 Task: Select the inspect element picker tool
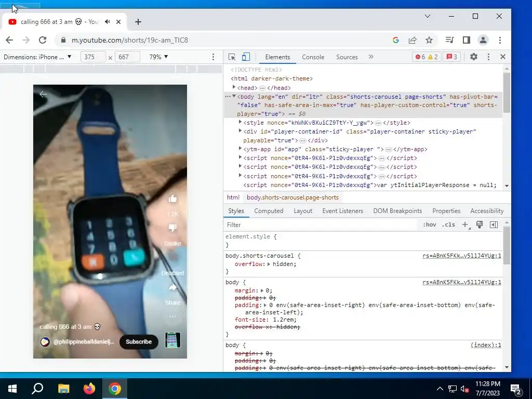click(x=232, y=57)
